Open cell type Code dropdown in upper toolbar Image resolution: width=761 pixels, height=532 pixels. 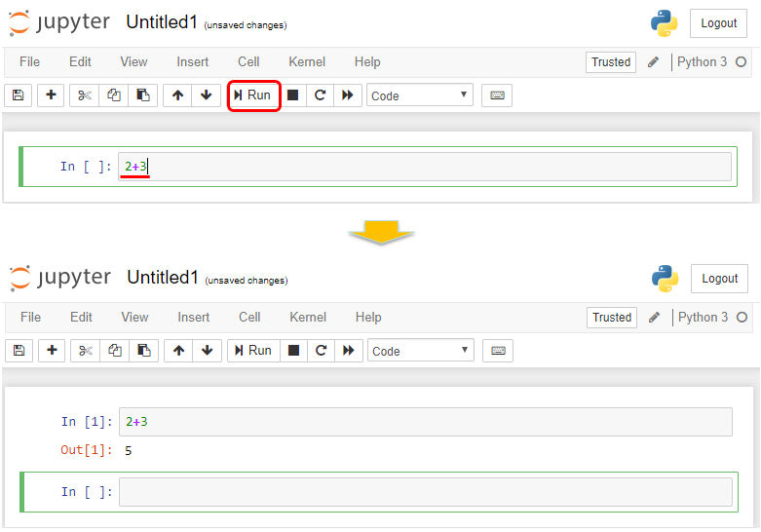point(420,95)
